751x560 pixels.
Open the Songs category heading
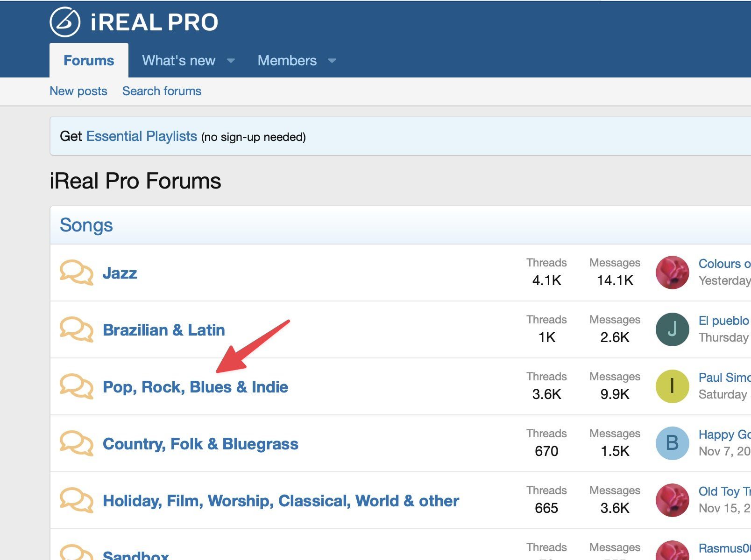tap(86, 225)
